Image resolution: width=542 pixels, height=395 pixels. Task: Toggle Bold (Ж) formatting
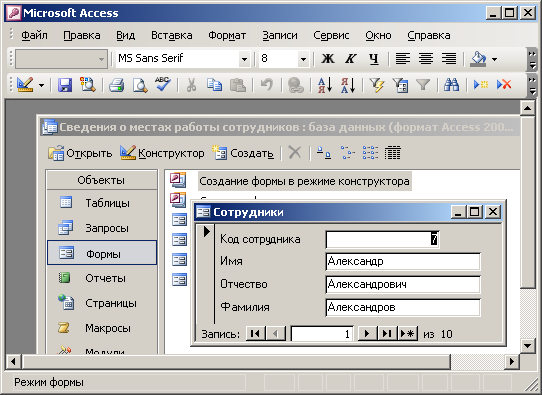(328, 59)
